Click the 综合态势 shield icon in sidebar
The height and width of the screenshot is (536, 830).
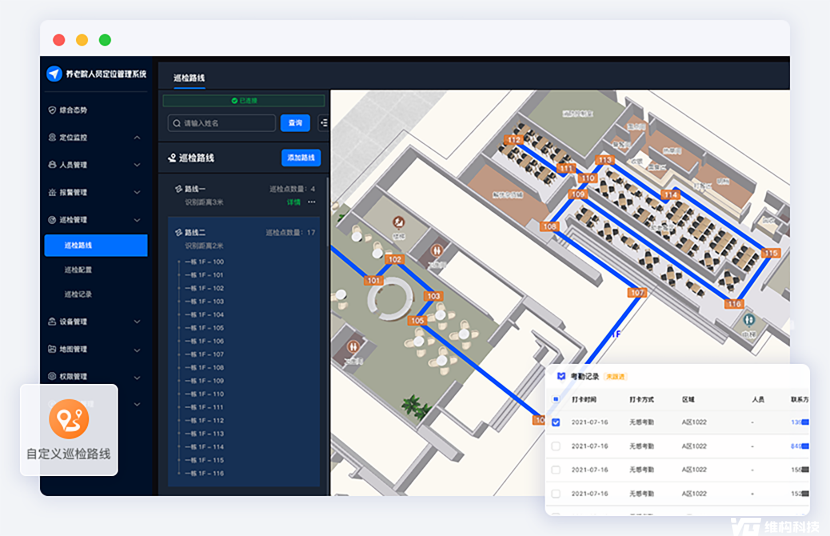tap(52, 110)
